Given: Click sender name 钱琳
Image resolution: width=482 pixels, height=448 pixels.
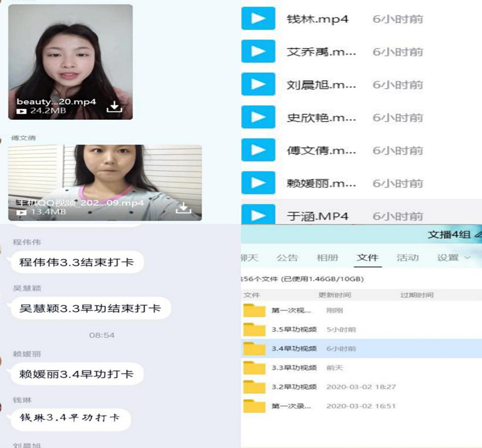Looking at the screenshot, I should tap(22, 400).
